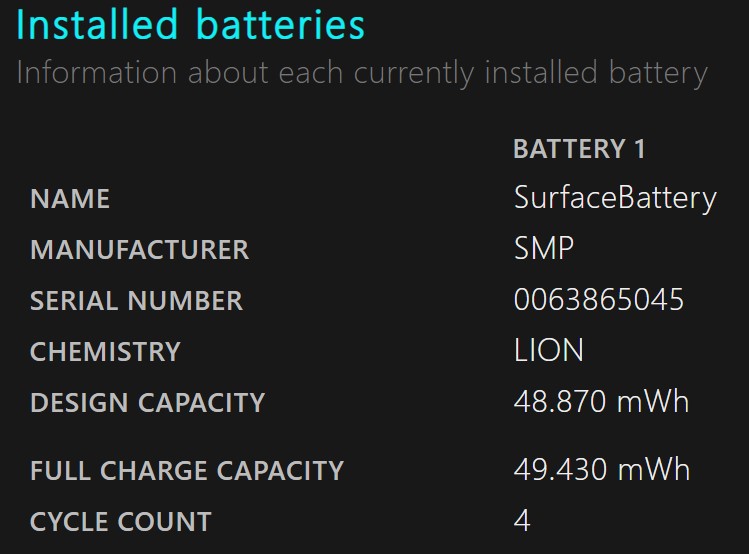Image resolution: width=749 pixels, height=554 pixels.
Task: Click the word batteries in the title
Action: pos(280,24)
